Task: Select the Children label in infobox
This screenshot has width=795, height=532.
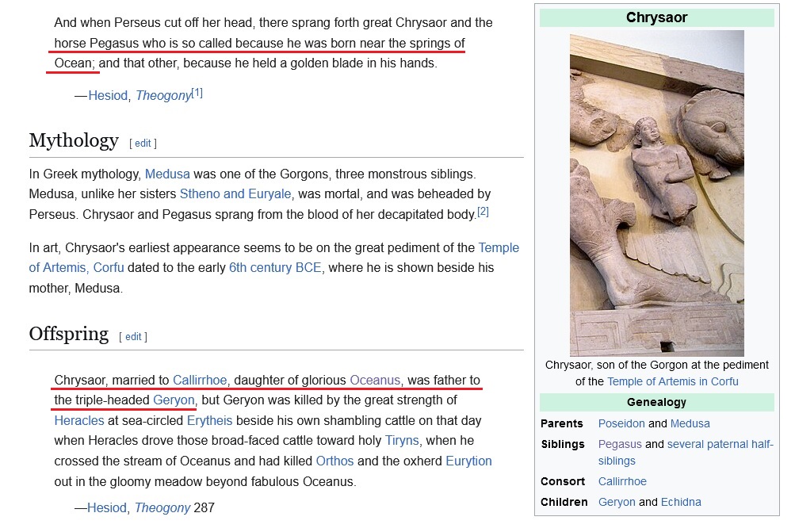Action: [564, 502]
